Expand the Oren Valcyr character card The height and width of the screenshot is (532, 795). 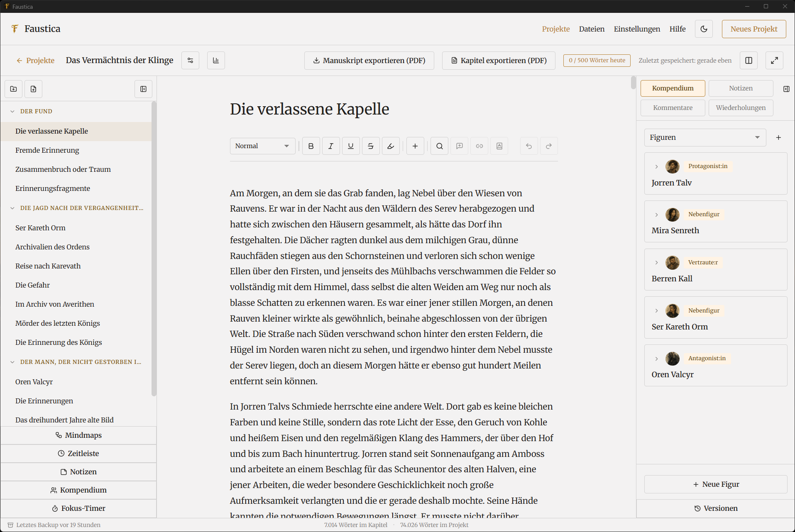click(x=656, y=359)
